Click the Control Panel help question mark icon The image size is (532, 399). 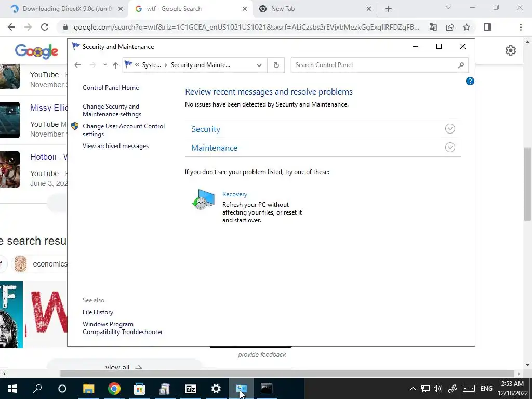click(x=470, y=81)
